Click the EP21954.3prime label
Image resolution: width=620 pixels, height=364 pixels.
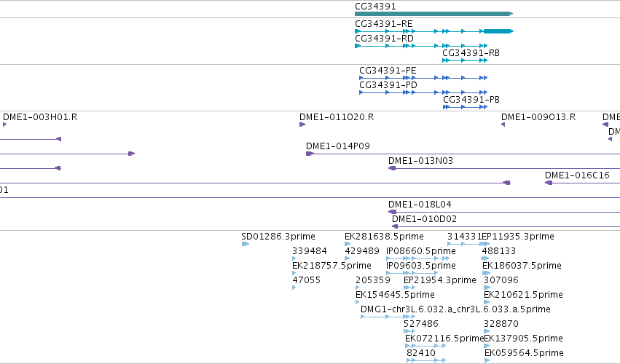tap(440, 280)
